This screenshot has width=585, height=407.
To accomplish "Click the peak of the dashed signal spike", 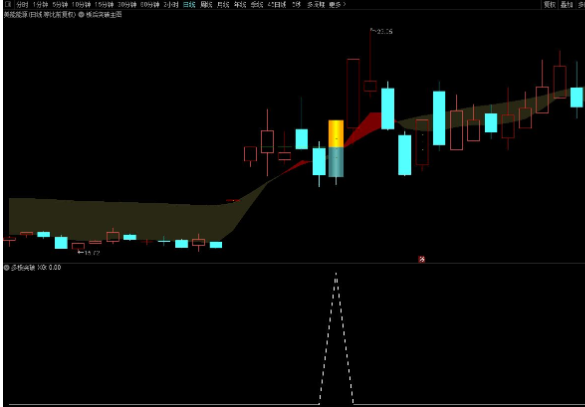I will point(336,273).
